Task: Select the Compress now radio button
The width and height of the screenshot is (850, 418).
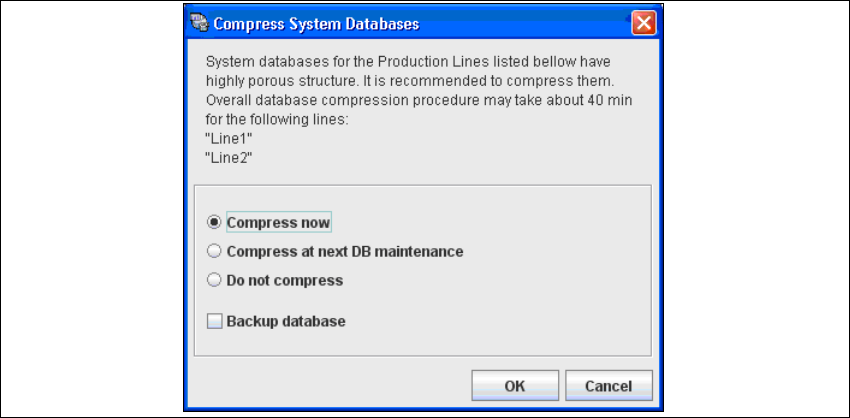Action: (x=213, y=222)
